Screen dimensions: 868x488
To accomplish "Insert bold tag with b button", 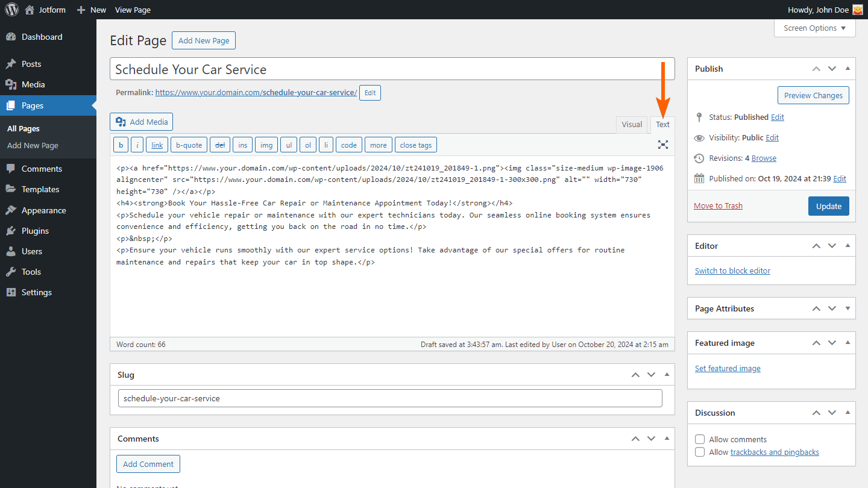I will [x=121, y=145].
